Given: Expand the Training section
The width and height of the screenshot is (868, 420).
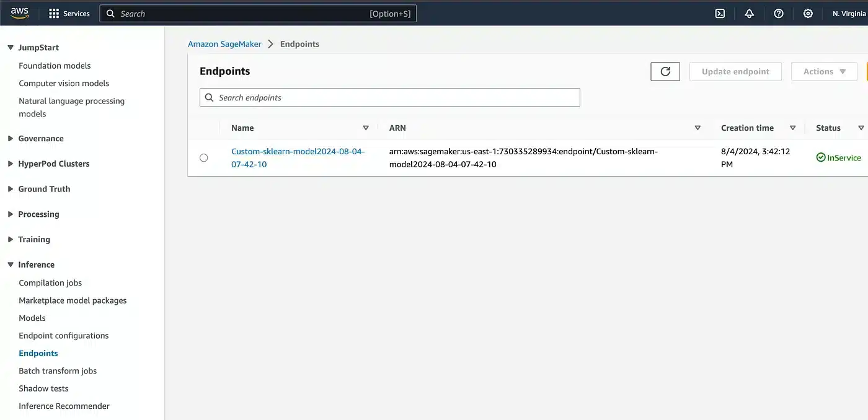Looking at the screenshot, I should tap(11, 240).
